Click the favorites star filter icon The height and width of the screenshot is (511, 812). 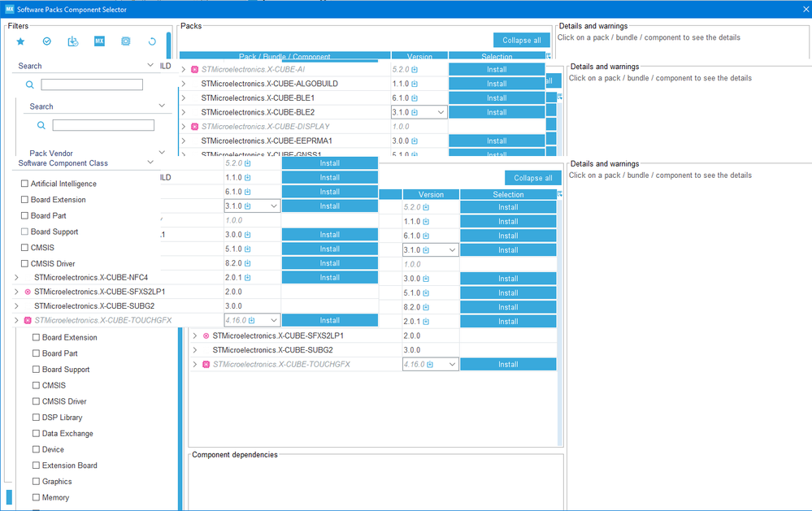click(x=20, y=41)
